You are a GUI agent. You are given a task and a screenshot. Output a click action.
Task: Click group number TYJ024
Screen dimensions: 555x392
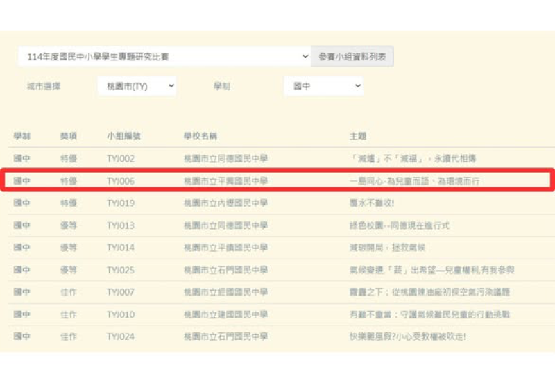pos(121,336)
